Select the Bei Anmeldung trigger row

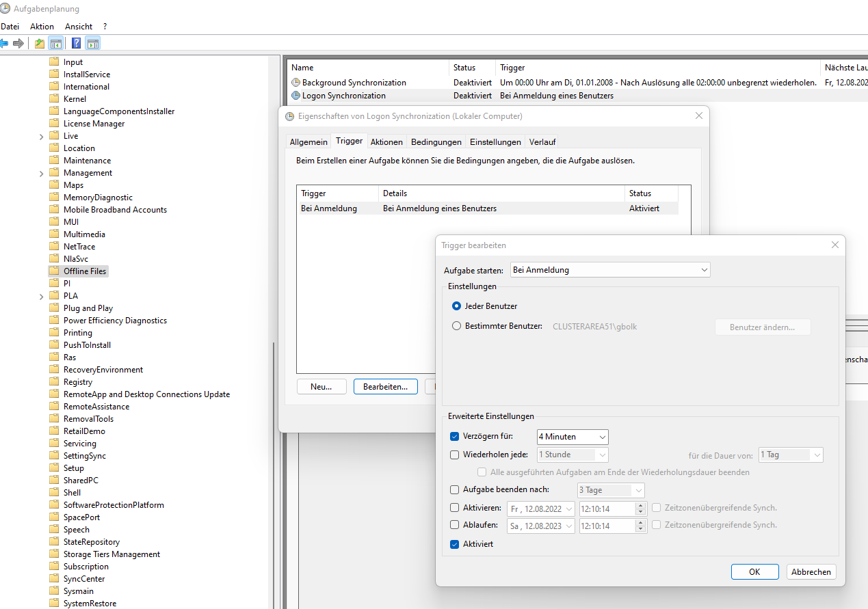coord(487,208)
